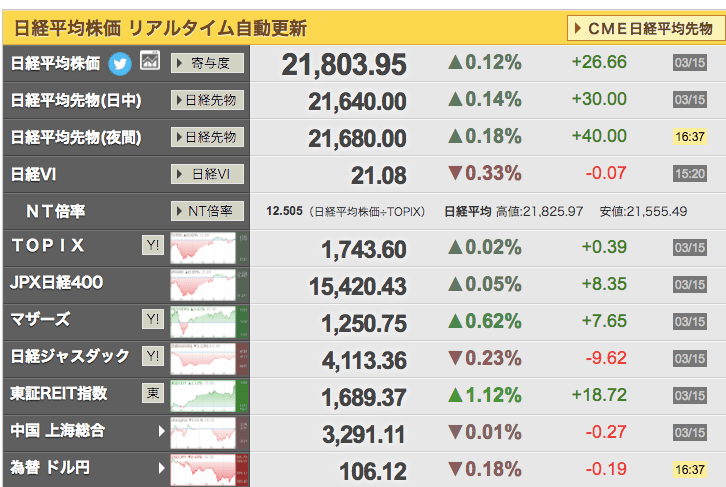Viewport: 726px width, 487px height.
Task: Click 日経先物 button in the 日中 row
Action: [x=207, y=100]
